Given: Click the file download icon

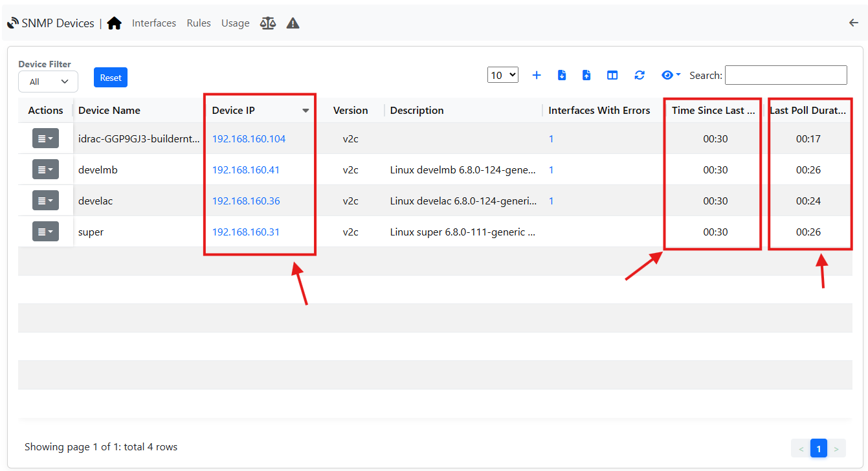Looking at the screenshot, I should coord(562,75).
